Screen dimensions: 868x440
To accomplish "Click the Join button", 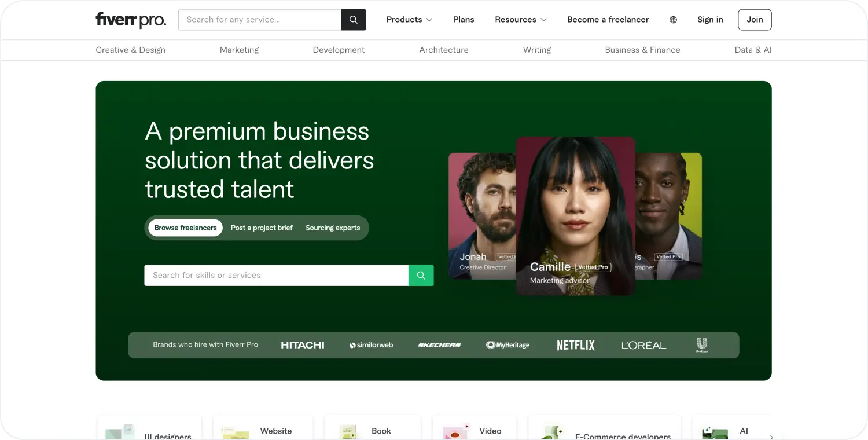I will coord(755,20).
